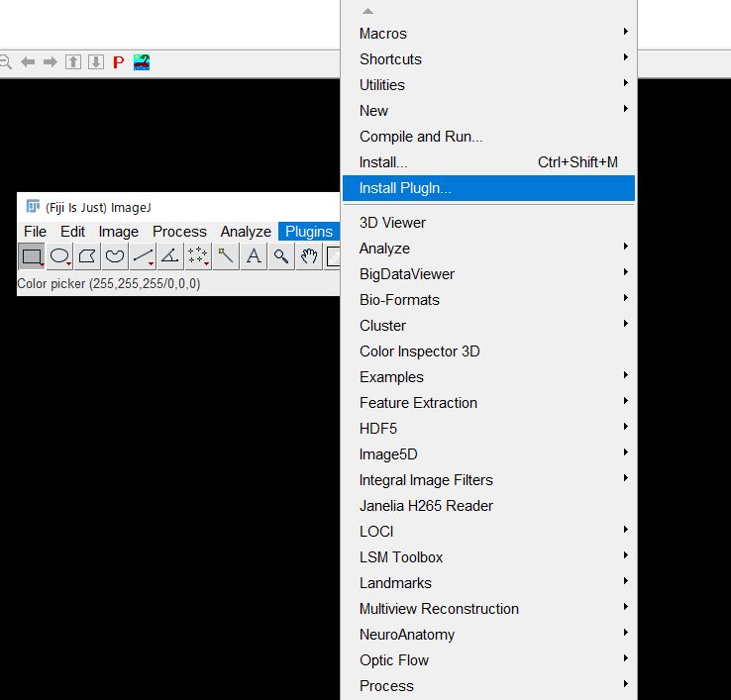
Task: Click the Fiji logo in title bar
Action: [x=33, y=207]
